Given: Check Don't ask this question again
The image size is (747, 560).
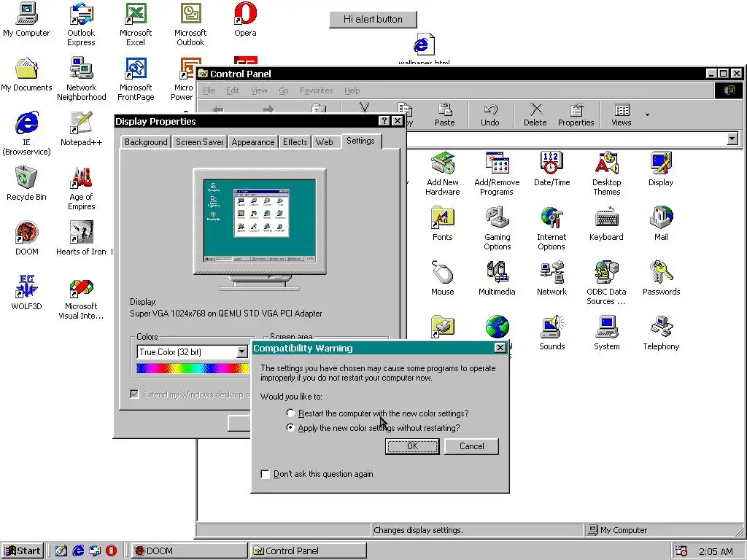Looking at the screenshot, I should (x=266, y=474).
